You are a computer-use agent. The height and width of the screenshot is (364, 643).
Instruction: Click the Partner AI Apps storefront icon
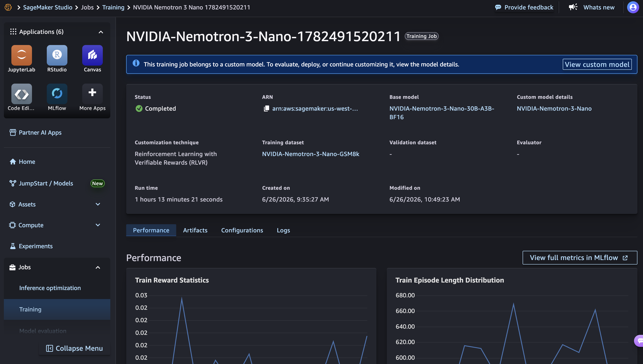coord(13,132)
